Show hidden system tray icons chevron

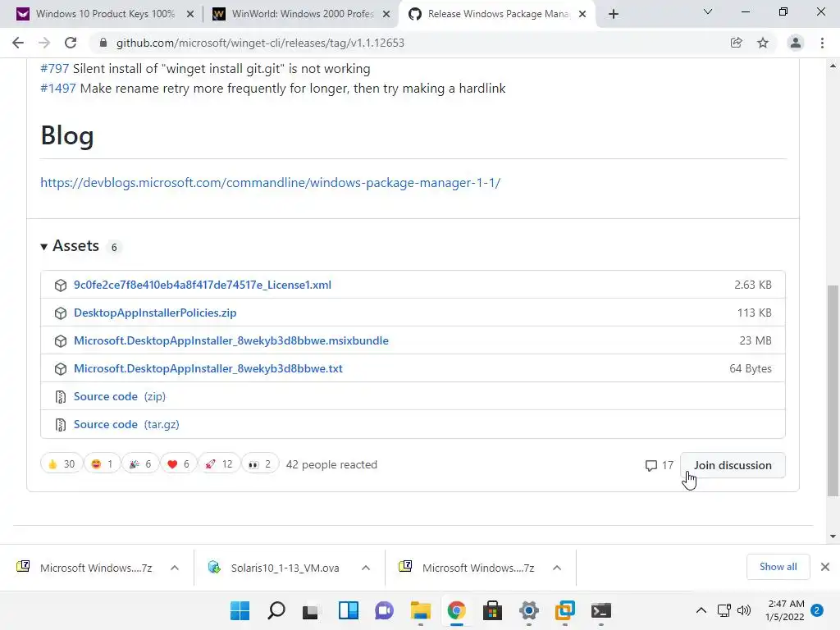click(701, 610)
